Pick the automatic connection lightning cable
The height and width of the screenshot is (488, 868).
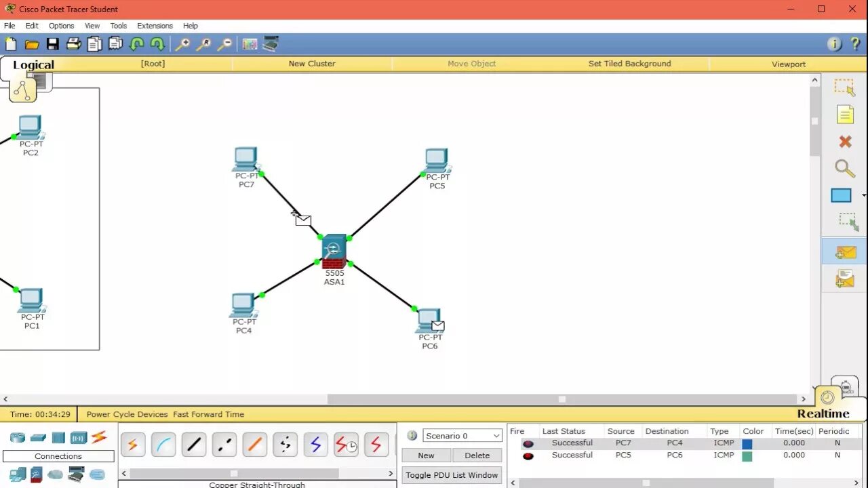[x=133, y=445]
